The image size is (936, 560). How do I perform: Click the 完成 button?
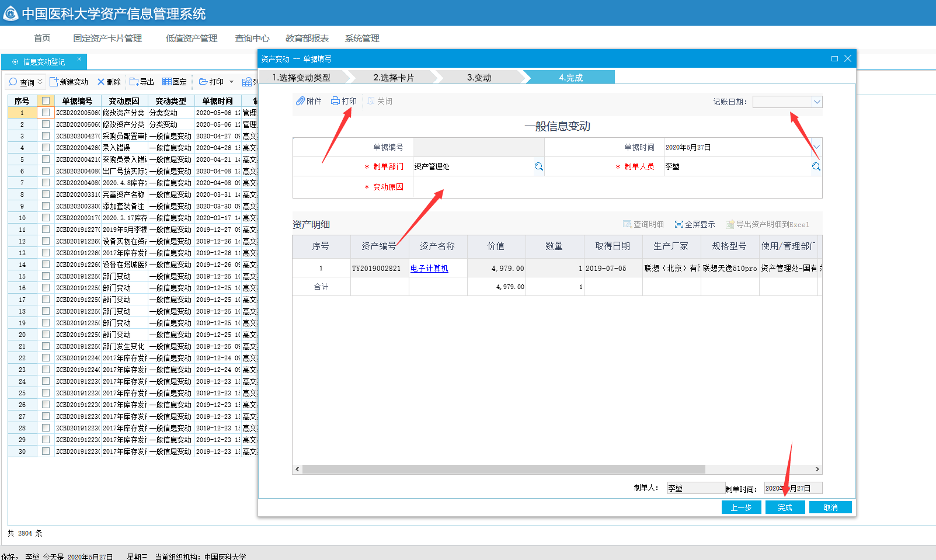(x=785, y=507)
